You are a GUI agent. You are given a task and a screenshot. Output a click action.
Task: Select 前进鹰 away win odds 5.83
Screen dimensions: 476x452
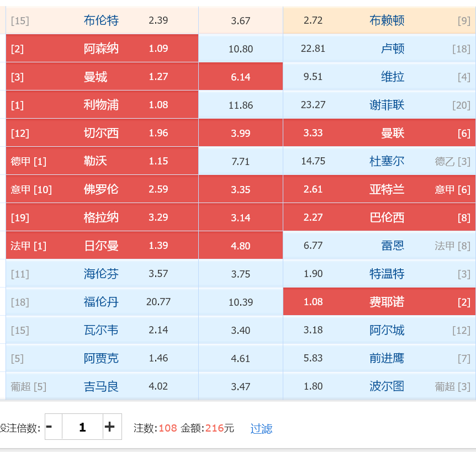pos(379,358)
